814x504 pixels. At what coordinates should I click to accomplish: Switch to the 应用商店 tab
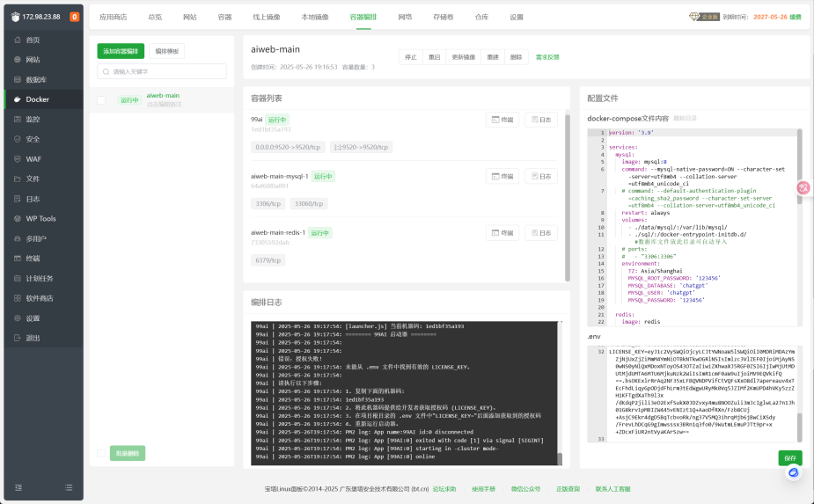tap(114, 17)
